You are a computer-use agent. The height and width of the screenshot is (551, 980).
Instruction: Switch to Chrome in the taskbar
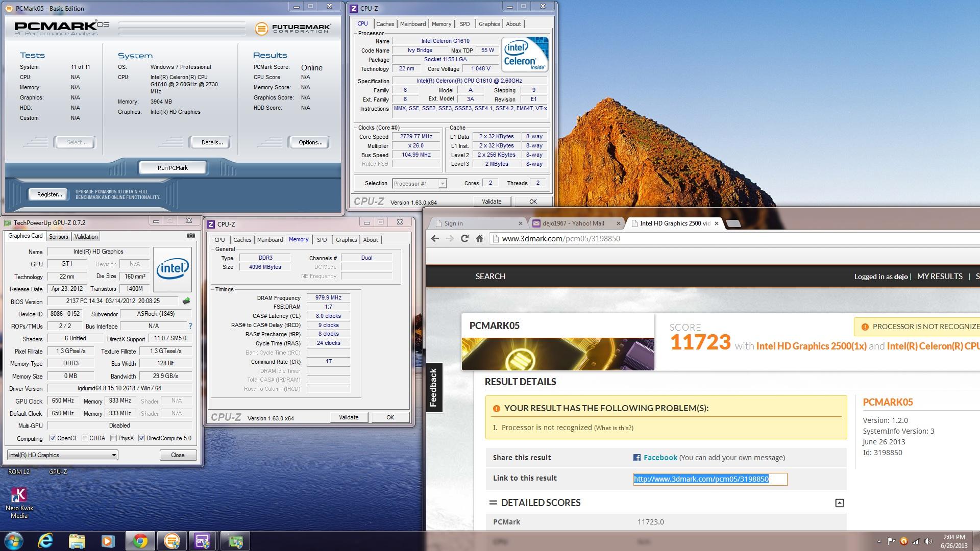[140, 541]
